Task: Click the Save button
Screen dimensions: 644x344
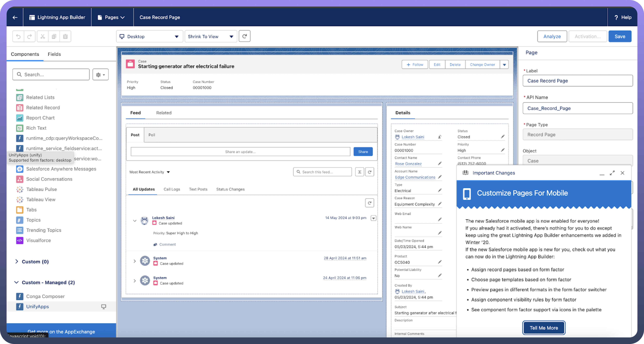Action: 620,36
